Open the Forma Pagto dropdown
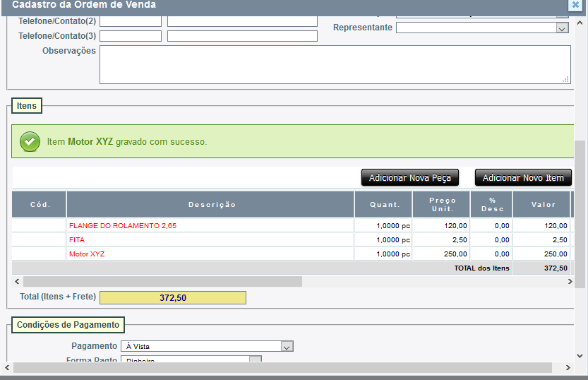 tap(256, 360)
